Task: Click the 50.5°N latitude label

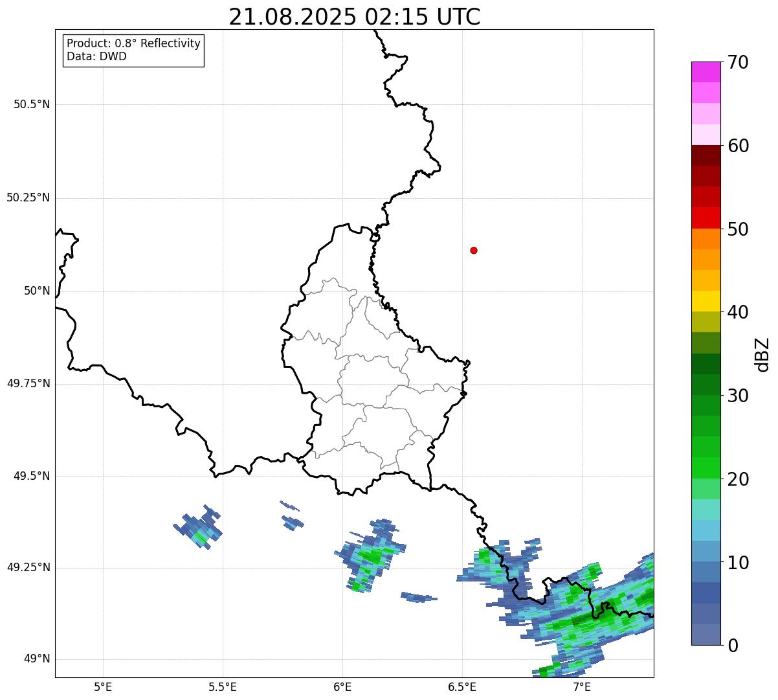Action: point(32,104)
